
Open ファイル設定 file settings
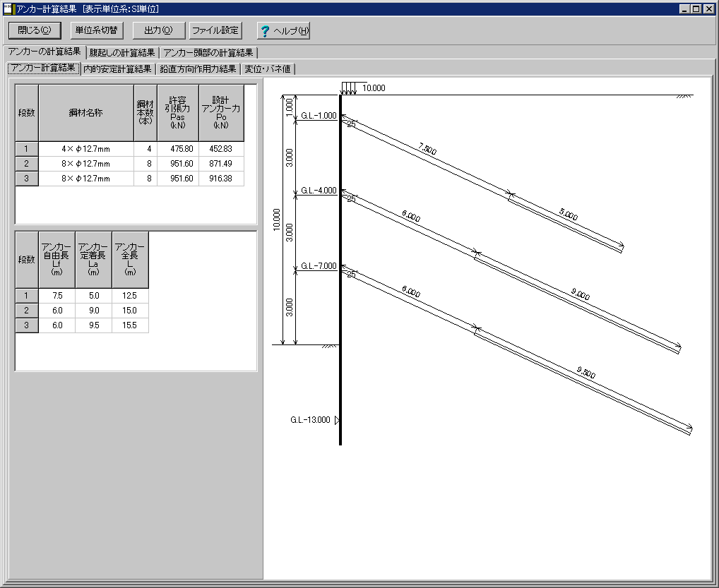pyautogui.click(x=215, y=30)
